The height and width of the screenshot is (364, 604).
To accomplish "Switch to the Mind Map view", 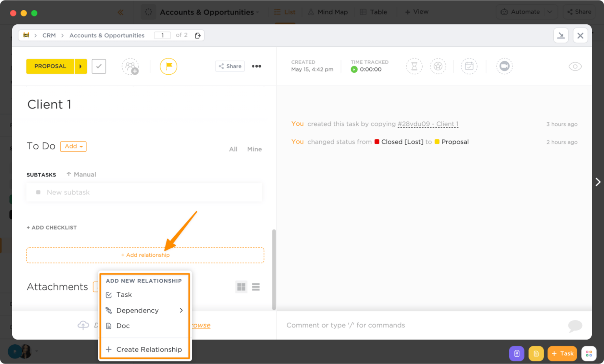I will [328, 12].
